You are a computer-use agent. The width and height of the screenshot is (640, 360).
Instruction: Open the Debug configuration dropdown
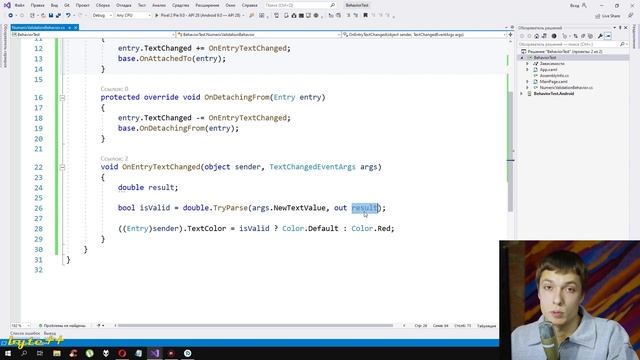coord(102,16)
